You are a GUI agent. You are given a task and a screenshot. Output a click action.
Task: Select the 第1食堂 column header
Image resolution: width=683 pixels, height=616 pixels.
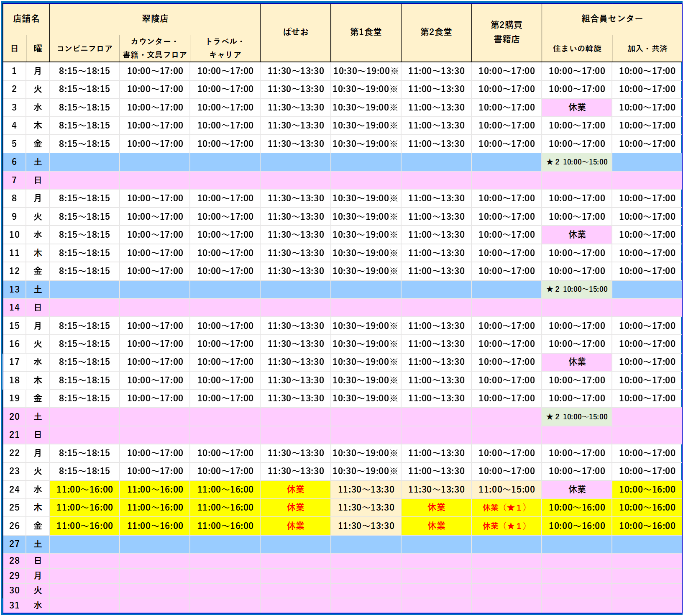click(366, 32)
